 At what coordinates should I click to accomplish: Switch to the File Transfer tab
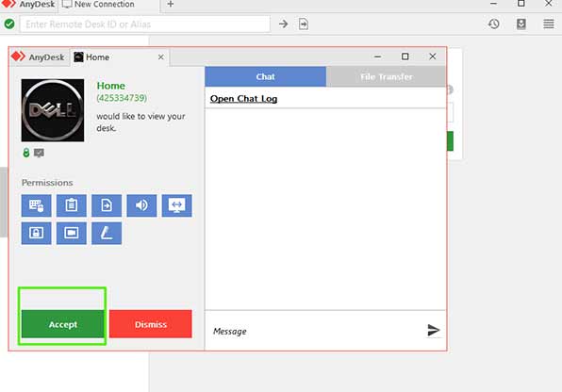pos(386,76)
